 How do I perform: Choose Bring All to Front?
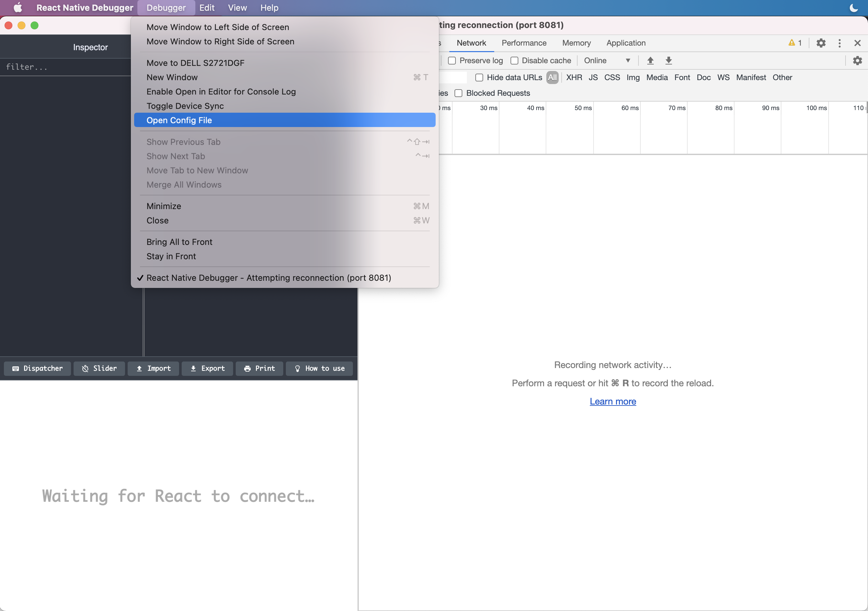(x=285, y=242)
